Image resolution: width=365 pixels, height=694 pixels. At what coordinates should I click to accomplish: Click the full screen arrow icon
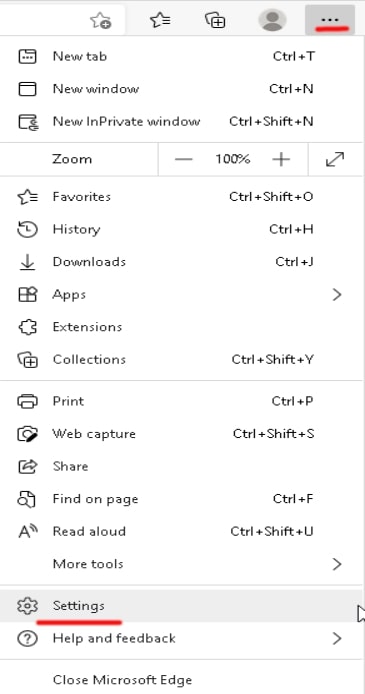335,159
